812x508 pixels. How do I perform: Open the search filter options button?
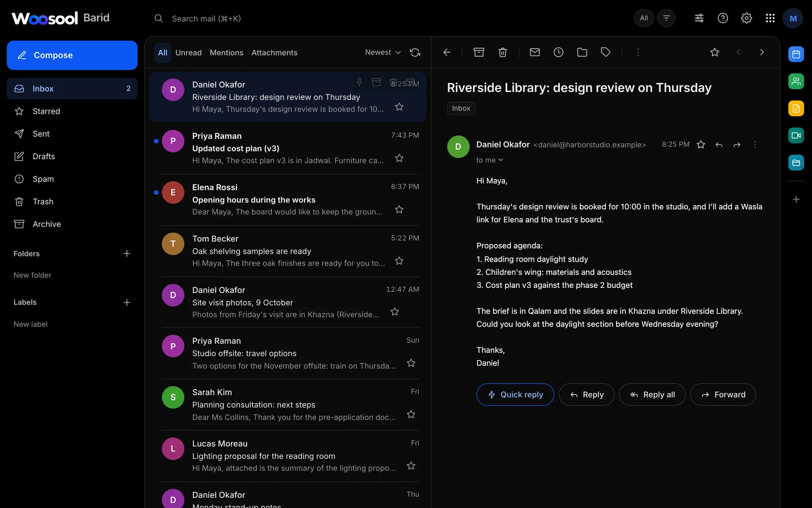tap(666, 18)
